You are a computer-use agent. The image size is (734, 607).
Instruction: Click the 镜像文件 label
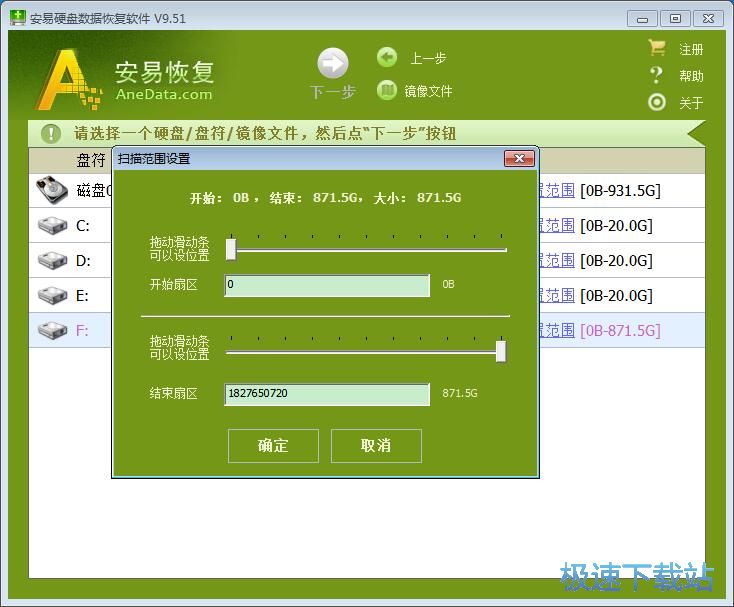point(428,91)
